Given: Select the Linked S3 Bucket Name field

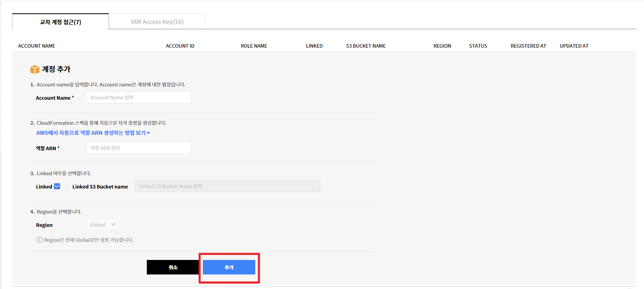Looking at the screenshot, I should coord(227,186).
